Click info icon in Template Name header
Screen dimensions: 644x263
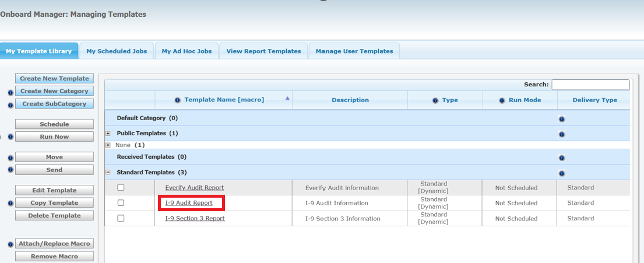(x=177, y=100)
